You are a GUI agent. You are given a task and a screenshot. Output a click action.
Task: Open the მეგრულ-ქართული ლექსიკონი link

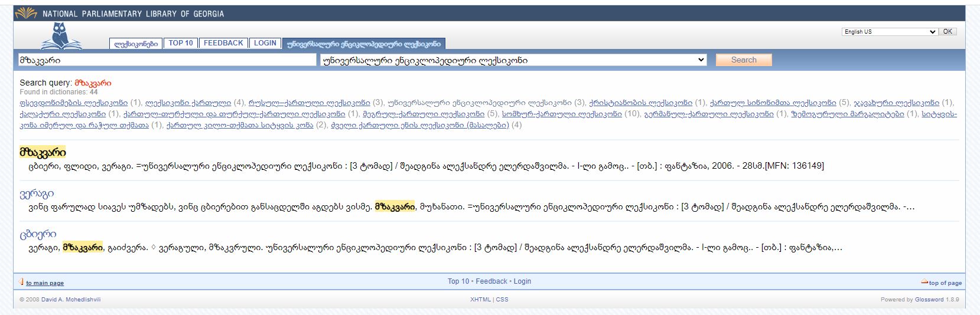[x=424, y=114]
